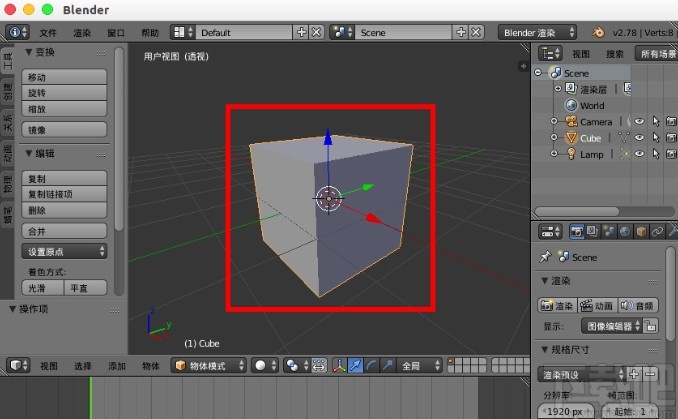Image resolution: width=678 pixels, height=419 pixels.
Task: Set shading to 光滑
Action: 42,288
